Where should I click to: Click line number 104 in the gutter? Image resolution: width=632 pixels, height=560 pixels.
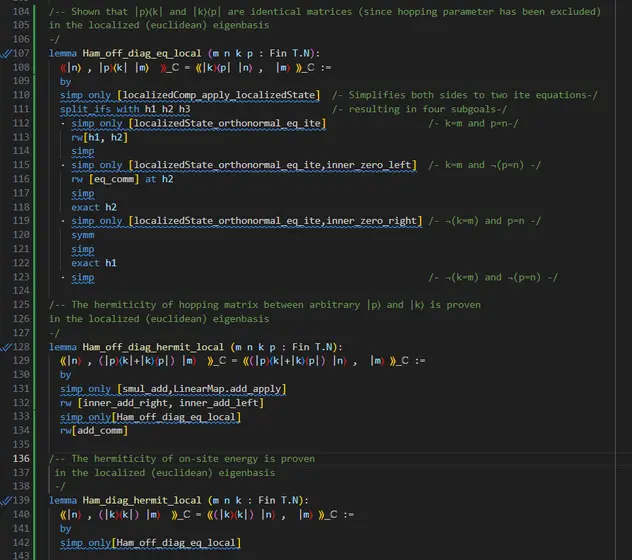point(23,11)
